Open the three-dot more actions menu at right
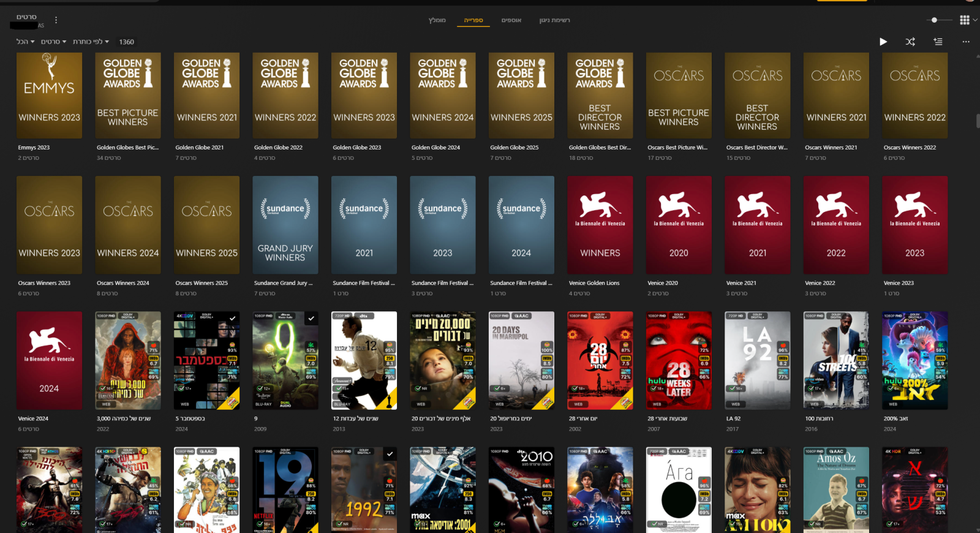The image size is (980, 533). point(966,42)
